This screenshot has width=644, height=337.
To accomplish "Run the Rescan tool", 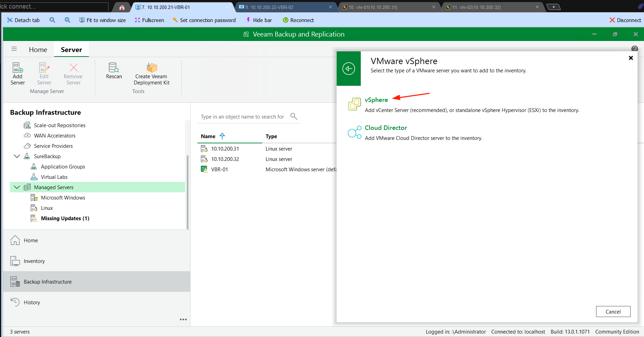I will click(x=114, y=71).
